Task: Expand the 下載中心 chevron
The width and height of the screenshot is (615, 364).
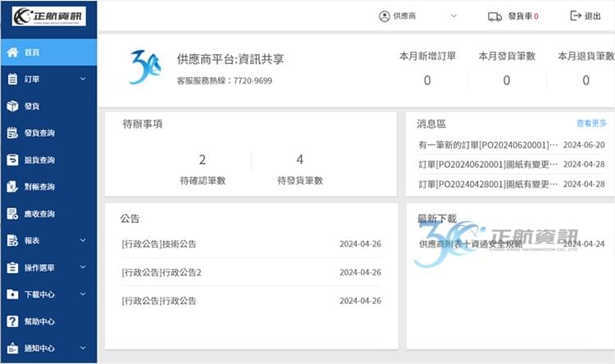Action: 83,293
